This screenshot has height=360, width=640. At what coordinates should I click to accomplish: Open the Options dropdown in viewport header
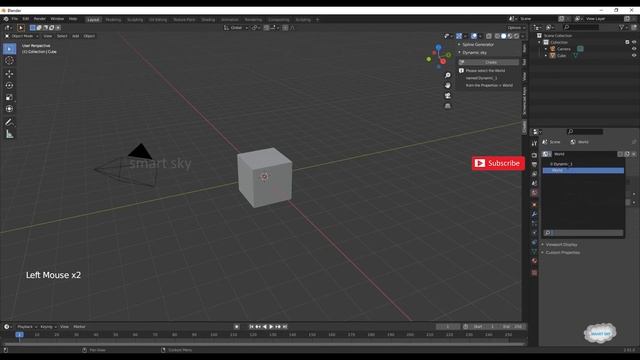[x=516, y=28]
